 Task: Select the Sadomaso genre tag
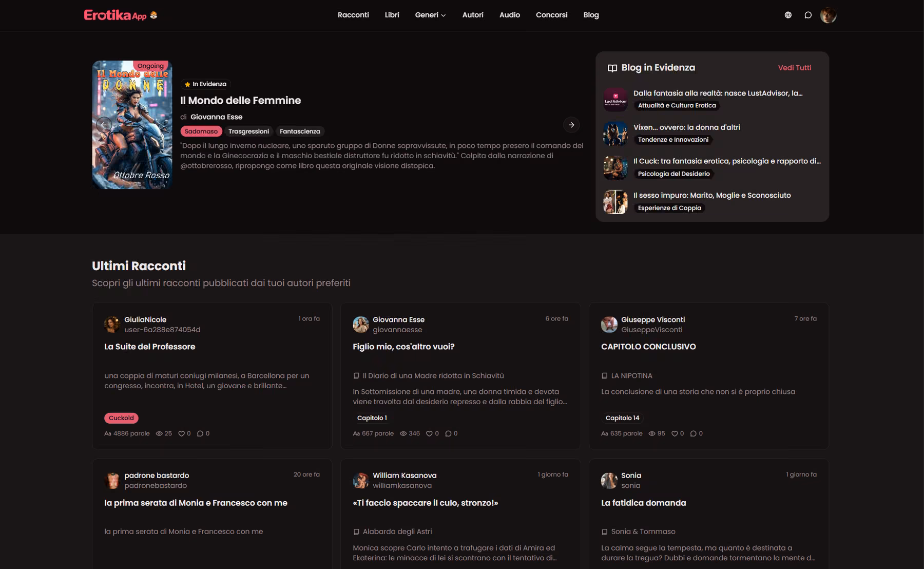pos(201,131)
